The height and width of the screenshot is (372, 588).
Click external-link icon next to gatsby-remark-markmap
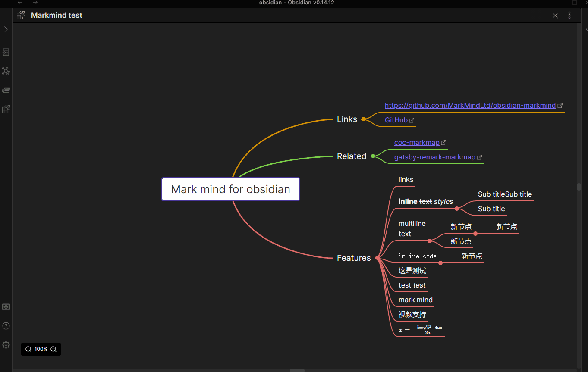point(479,157)
